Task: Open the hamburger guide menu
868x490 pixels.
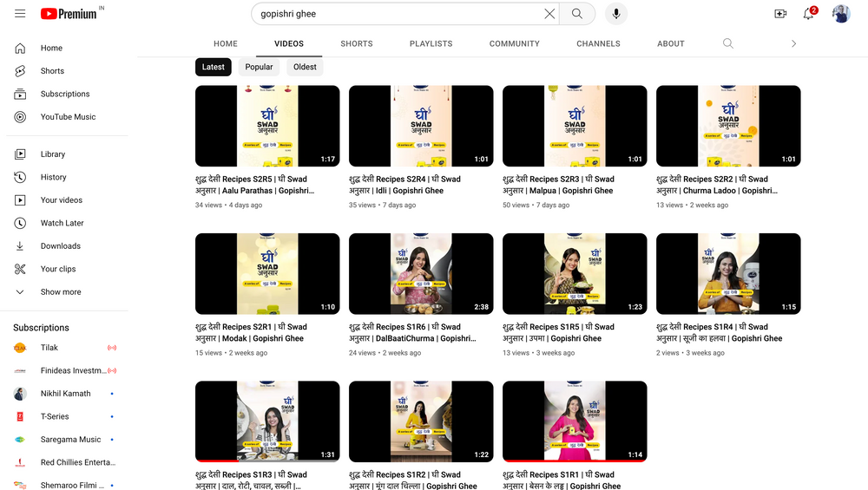Action: [20, 14]
